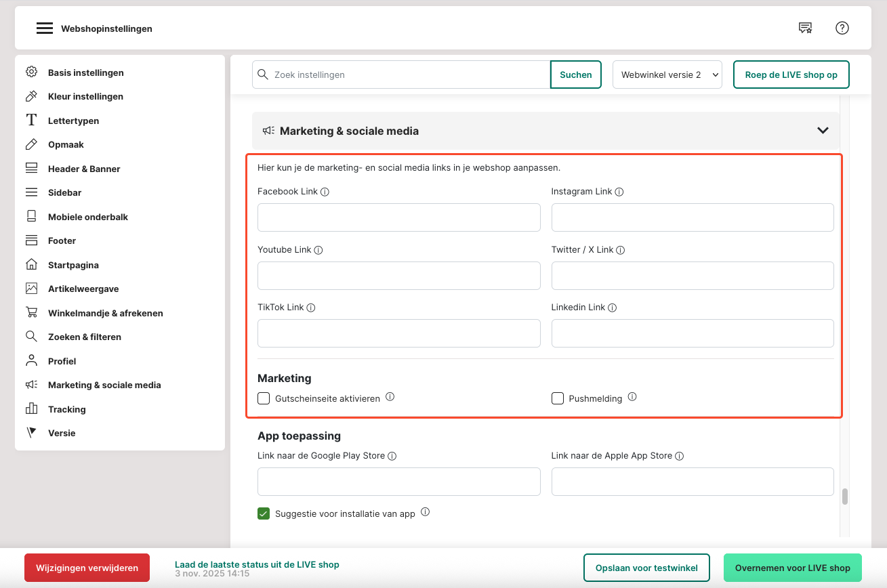Tick the Pushmelding checkbox

coord(558,398)
